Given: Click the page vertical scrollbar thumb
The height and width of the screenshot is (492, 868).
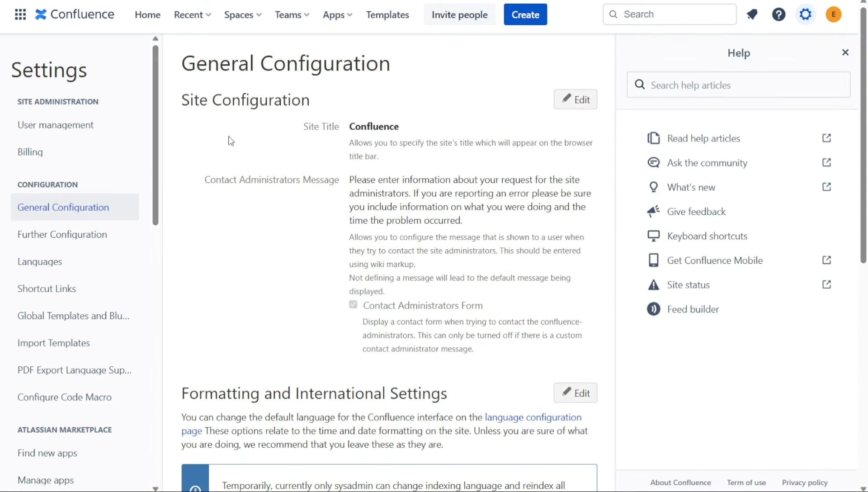Looking at the screenshot, I should pyautogui.click(x=863, y=136).
